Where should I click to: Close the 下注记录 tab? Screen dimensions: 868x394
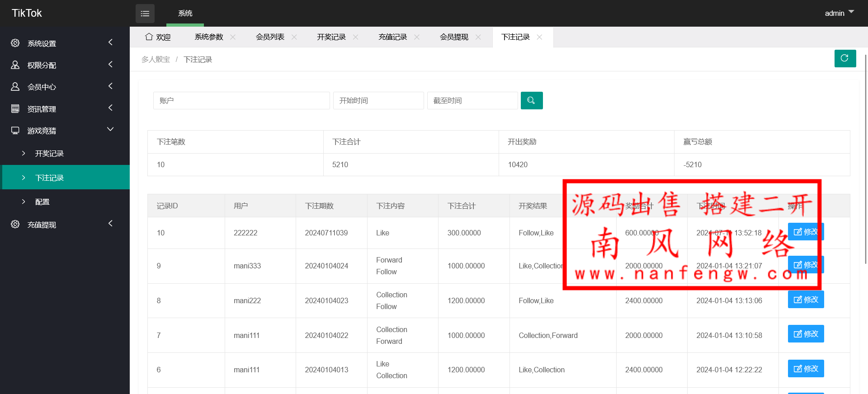pos(539,37)
